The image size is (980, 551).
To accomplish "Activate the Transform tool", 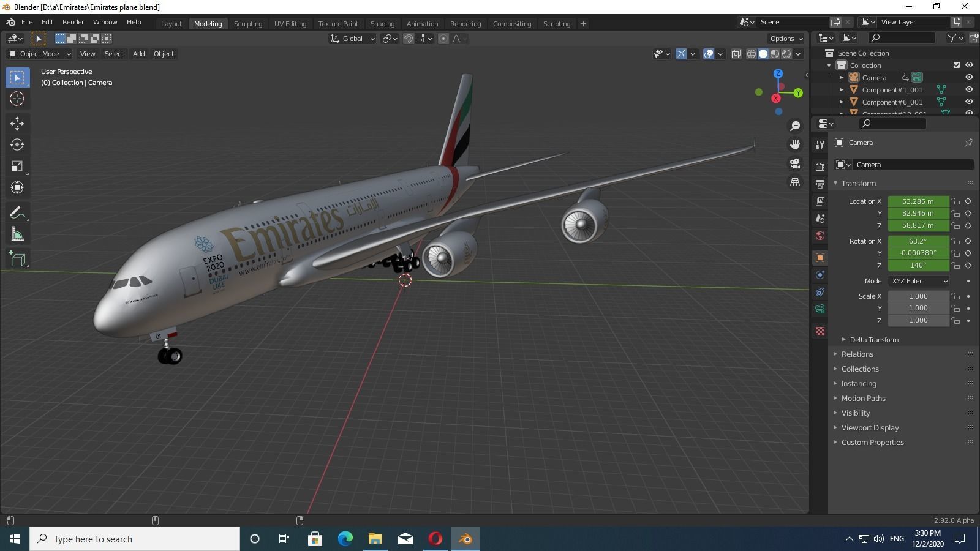I will pyautogui.click(x=17, y=187).
